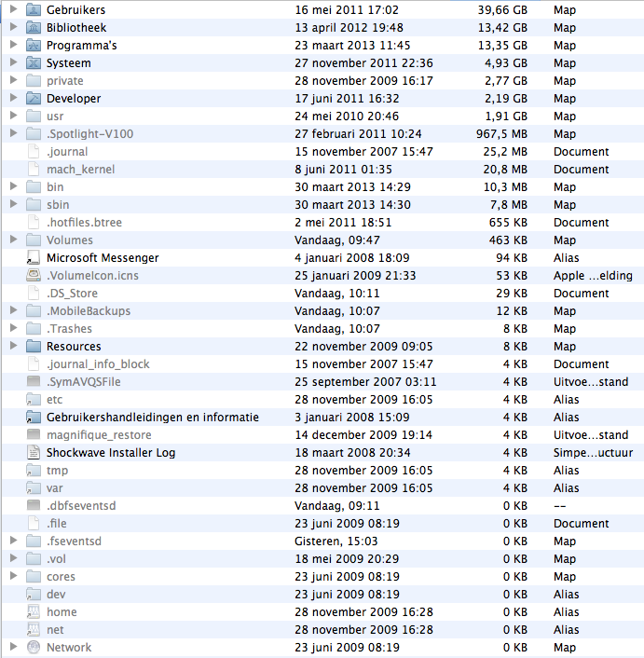Click the 53 KB size value
Image resolution: width=644 pixels, height=658 pixels.
(512, 275)
